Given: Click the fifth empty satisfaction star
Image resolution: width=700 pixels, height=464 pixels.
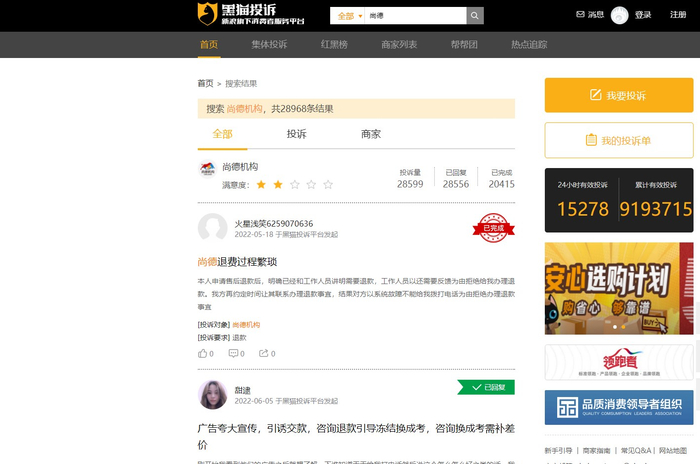Looking at the screenshot, I should [x=328, y=184].
